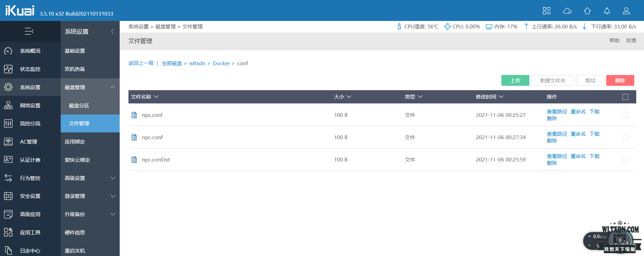Go to 全部磁盘 in path breadcrumb

coord(172,63)
